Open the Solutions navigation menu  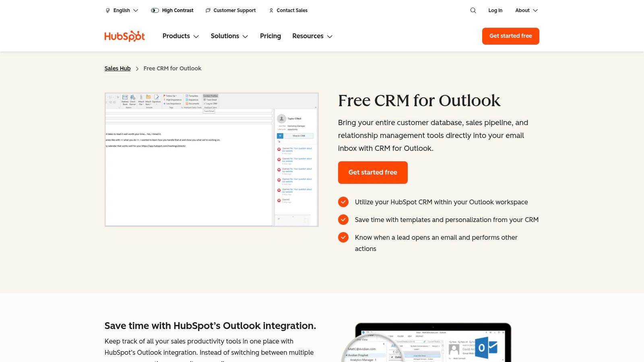[x=225, y=36]
